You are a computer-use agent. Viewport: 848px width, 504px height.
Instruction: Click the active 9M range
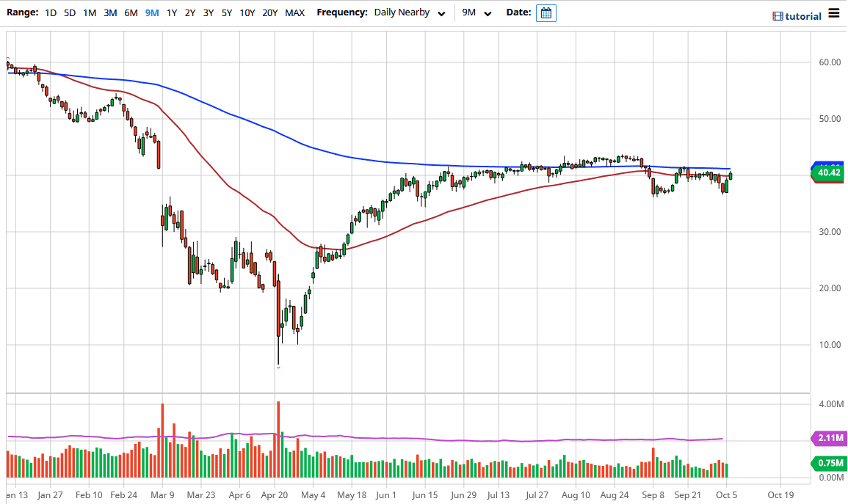tap(151, 12)
